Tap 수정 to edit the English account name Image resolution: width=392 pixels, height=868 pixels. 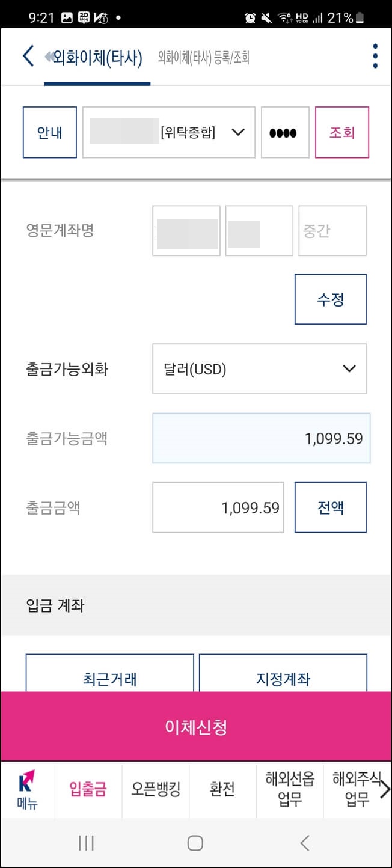(x=331, y=299)
